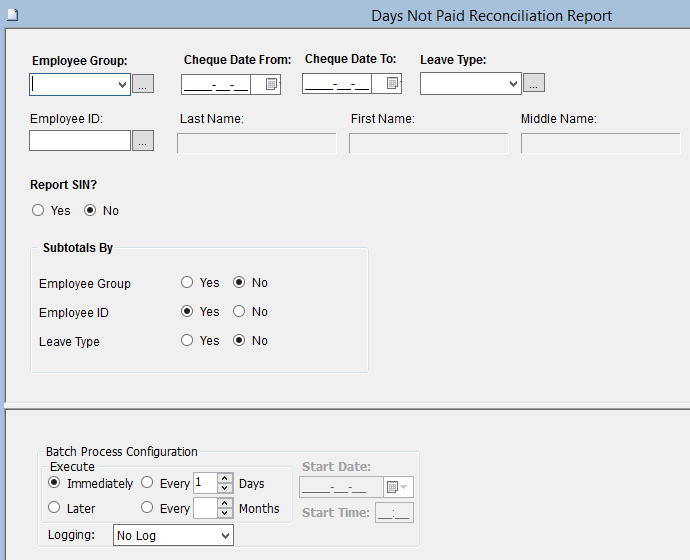This screenshot has height=560, width=690.
Task: Select the Every Days execute option
Action: coord(147,483)
